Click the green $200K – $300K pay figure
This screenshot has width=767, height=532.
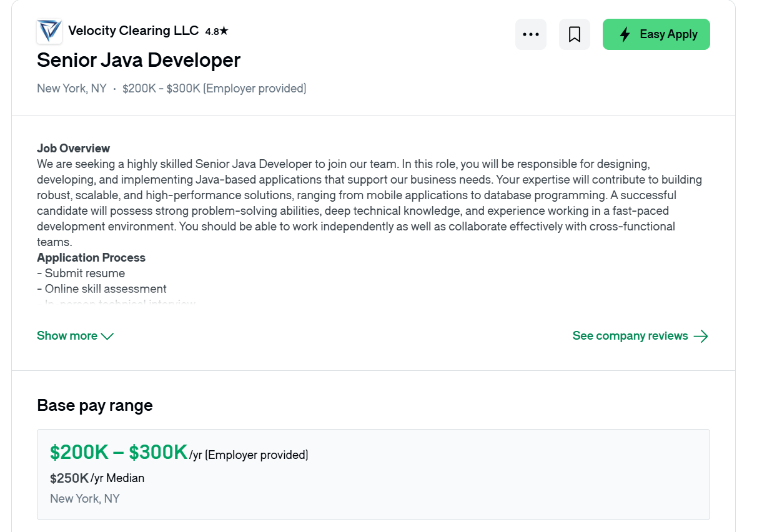click(x=119, y=452)
